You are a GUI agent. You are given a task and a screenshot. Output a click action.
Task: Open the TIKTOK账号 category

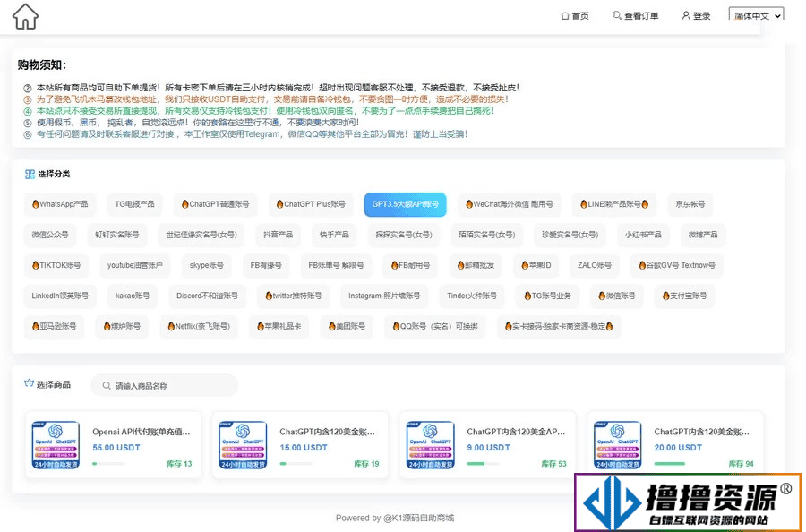[56, 265]
